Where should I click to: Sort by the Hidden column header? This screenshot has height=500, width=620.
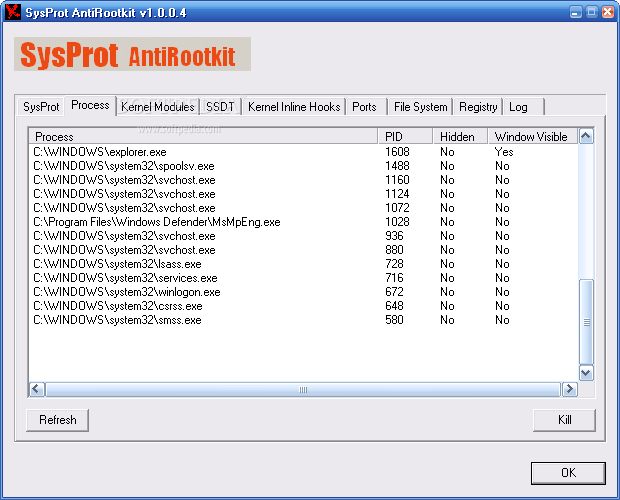click(x=460, y=136)
